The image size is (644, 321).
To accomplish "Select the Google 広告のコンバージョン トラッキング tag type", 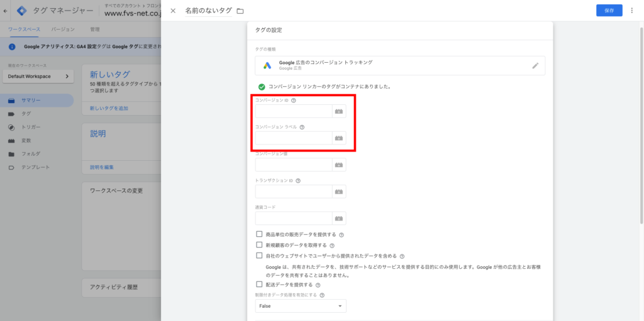I will [x=400, y=65].
